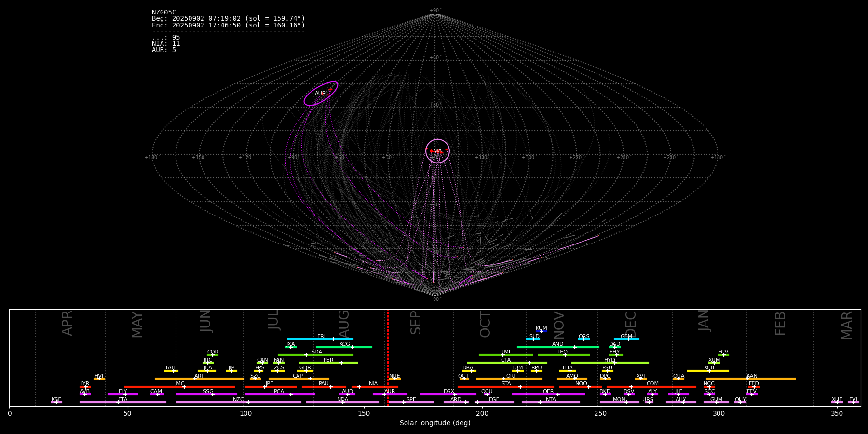Select the SDA shower label
The width and height of the screenshot is (868, 434).
coord(317,352)
